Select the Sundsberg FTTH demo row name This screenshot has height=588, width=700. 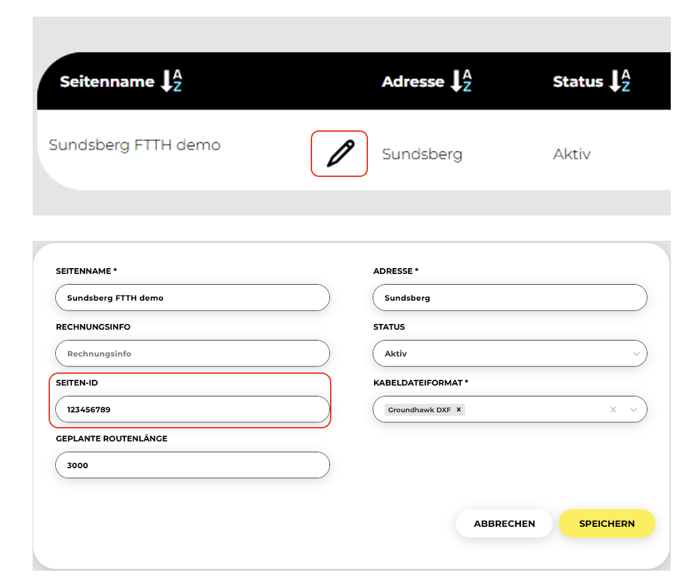(x=134, y=145)
